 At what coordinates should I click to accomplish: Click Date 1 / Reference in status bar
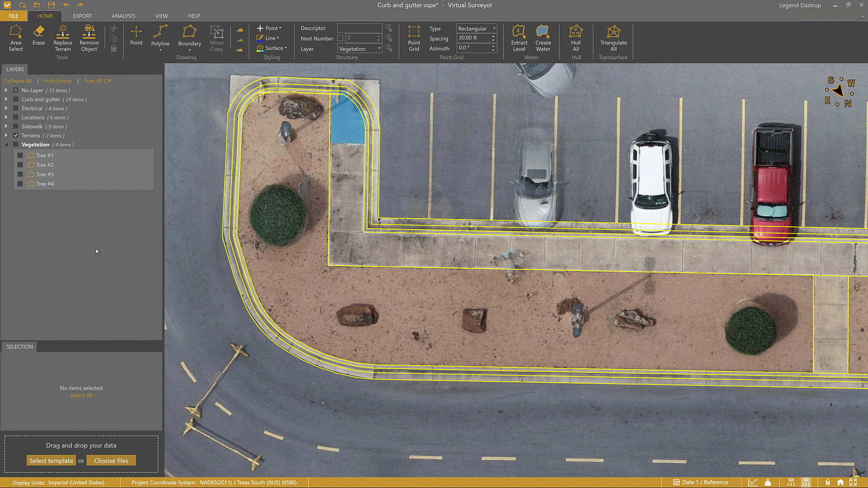[702, 482]
